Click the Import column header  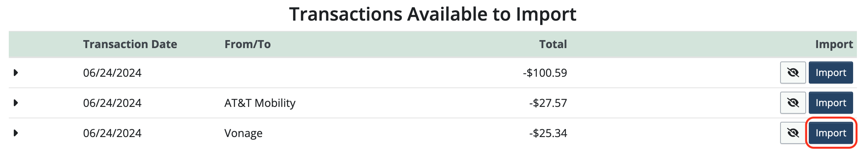(x=834, y=44)
